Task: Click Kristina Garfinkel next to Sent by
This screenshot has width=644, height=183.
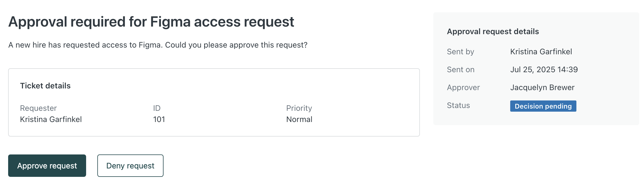Action: [541, 51]
